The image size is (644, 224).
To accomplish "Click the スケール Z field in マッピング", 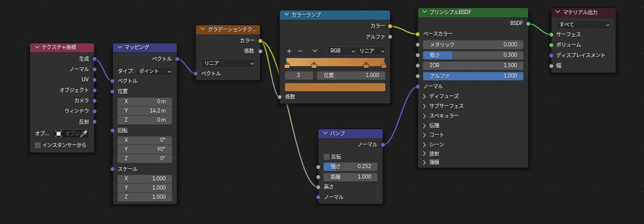I will [145, 197].
